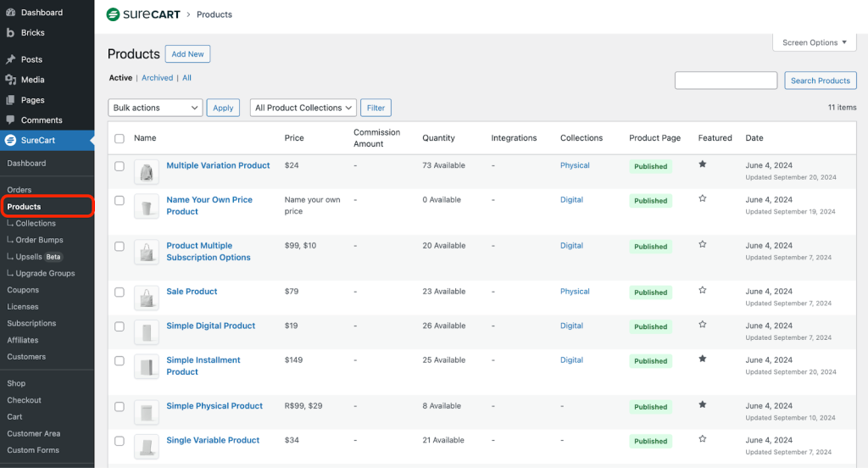The width and height of the screenshot is (868, 468).
Task: Open the Simple Physical Product thumbnail
Action: point(147,413)
